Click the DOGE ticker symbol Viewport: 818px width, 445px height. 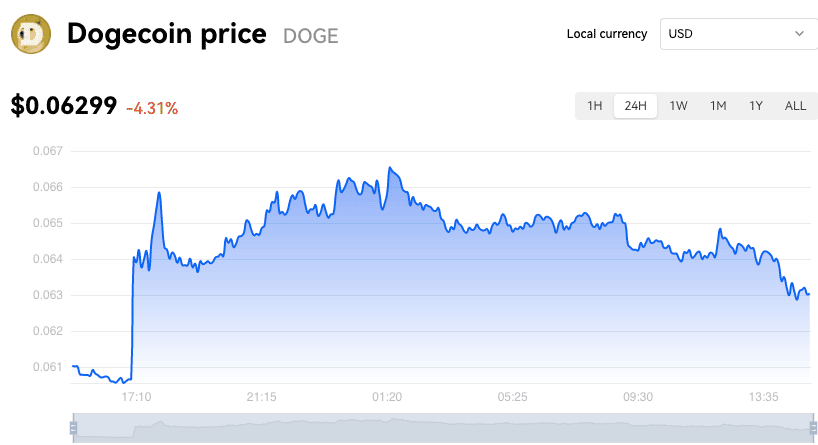pos(310,36)
